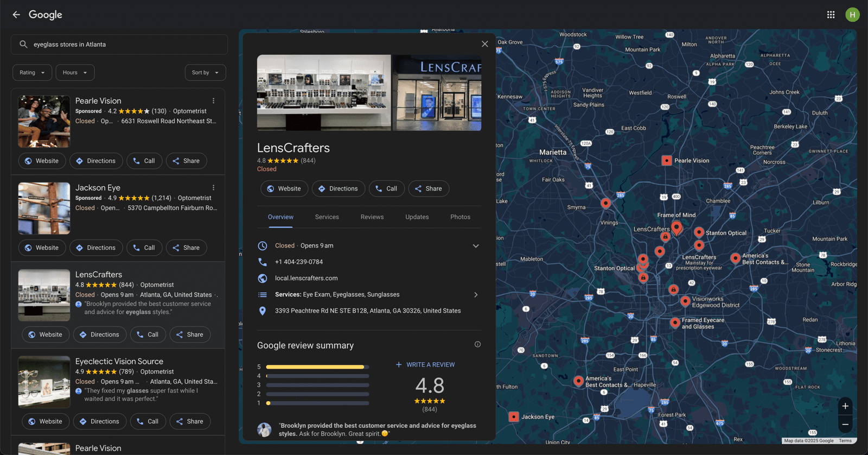This screenshot has width=868, height=455.
Task: Open the Google account avatar menu
Action: pos(852,15)
